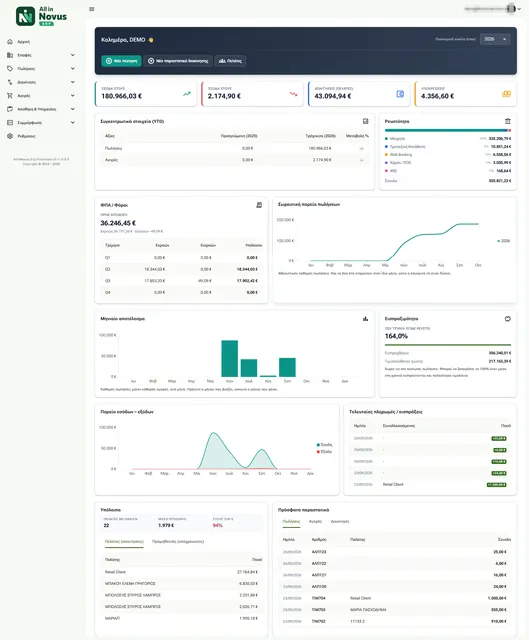Switch to Αγορές tab in Πρόσφατα παραστατικά

315,522
